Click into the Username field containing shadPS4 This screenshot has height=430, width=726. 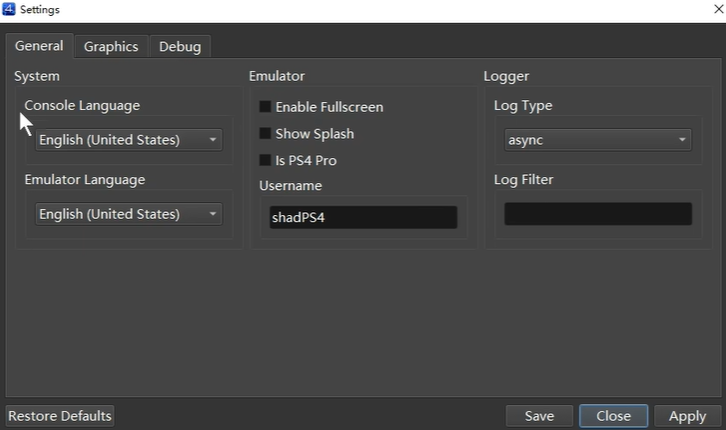tap(363, 217)
